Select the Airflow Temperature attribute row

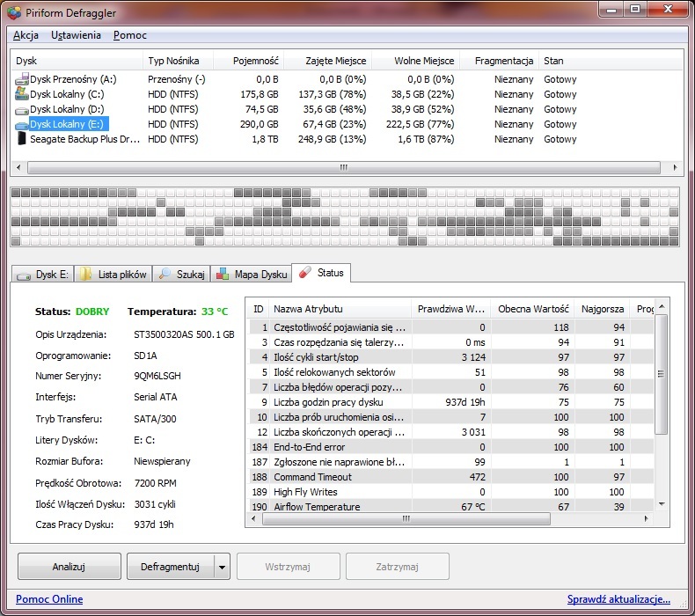tap(450, 507)
